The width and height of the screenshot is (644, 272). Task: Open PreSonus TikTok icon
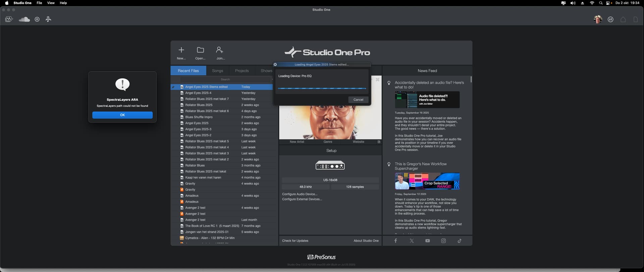460,241
